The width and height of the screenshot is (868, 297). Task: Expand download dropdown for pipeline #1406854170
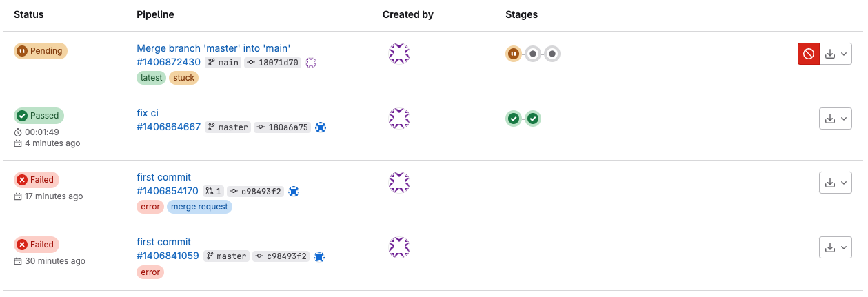(836, 183)
